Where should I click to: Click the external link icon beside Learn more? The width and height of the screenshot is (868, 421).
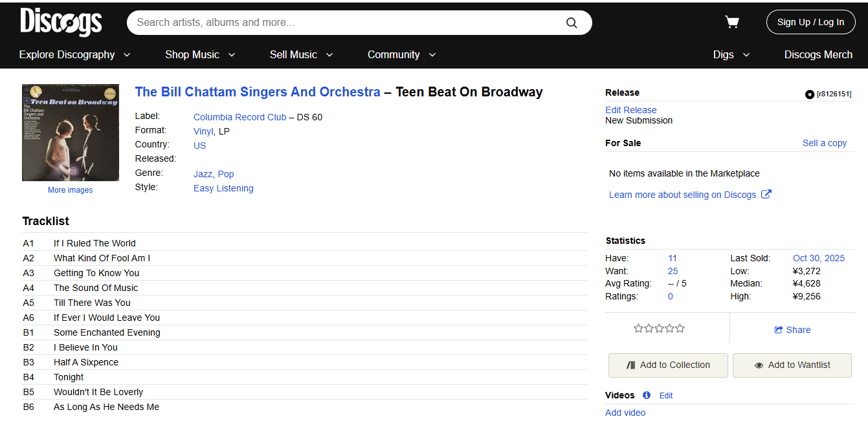[766, 194]
